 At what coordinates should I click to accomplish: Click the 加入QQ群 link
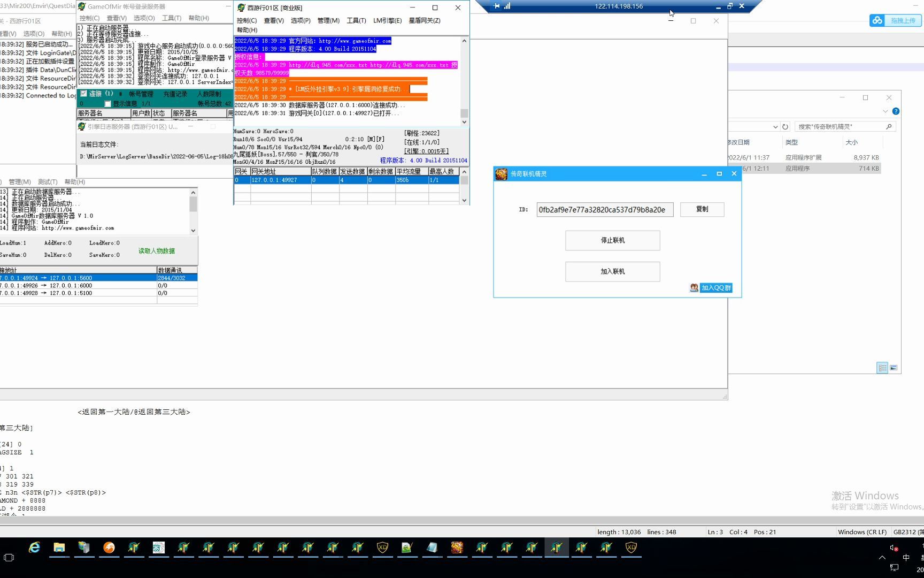(x=716, y=288)
